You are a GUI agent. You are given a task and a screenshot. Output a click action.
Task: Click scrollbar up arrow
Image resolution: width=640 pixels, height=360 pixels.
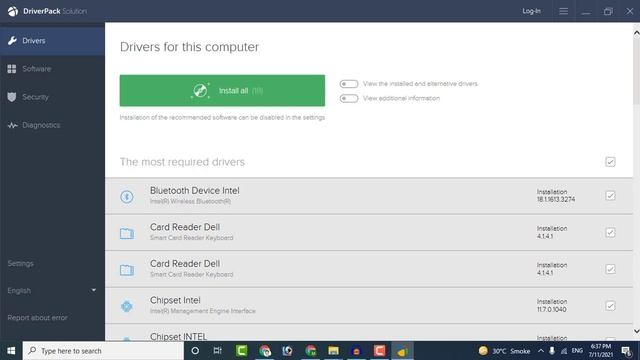click(636, 33)
